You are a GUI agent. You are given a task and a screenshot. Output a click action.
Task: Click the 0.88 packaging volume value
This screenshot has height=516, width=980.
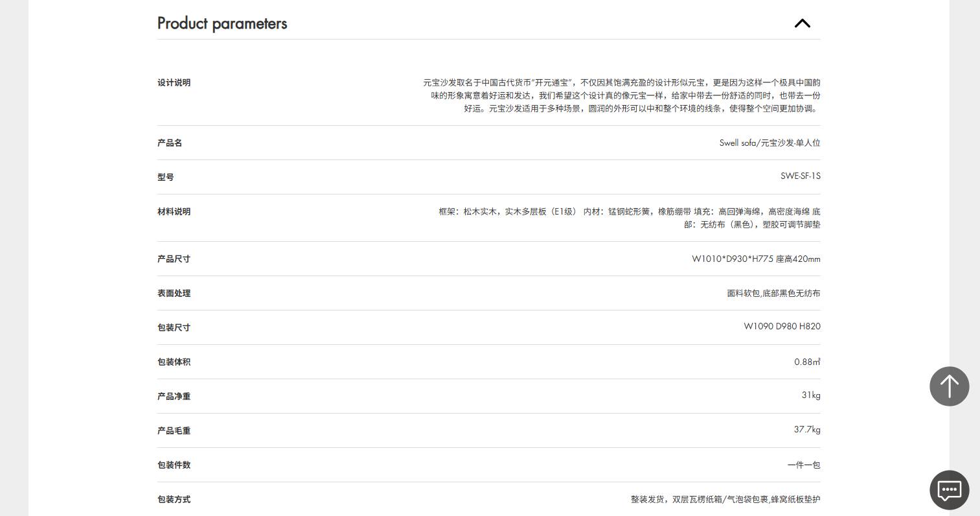pyautogui.click(x=807, y=362)
